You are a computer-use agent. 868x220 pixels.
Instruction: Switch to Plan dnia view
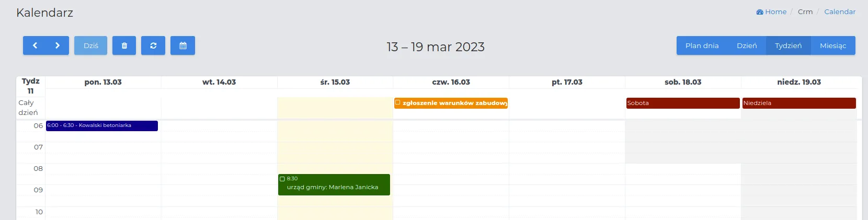(702, 45)
